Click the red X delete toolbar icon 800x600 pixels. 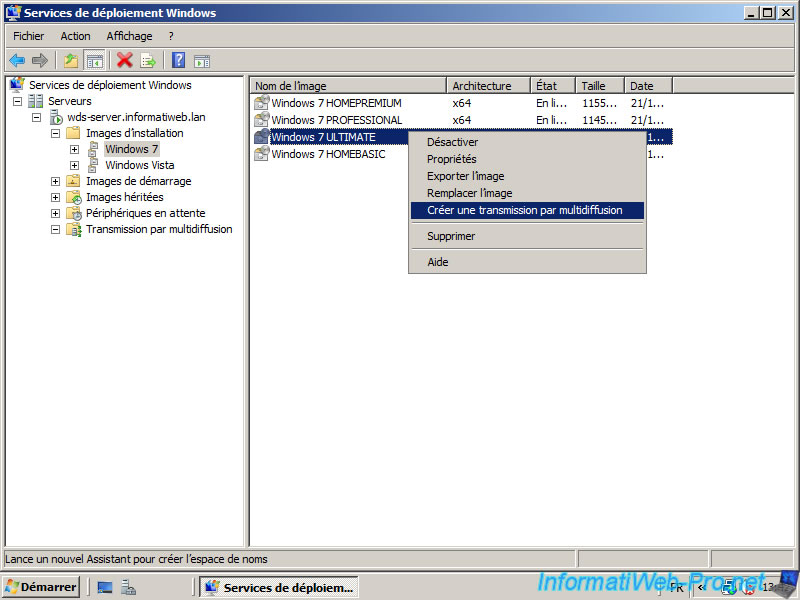[x=124, y=60]
